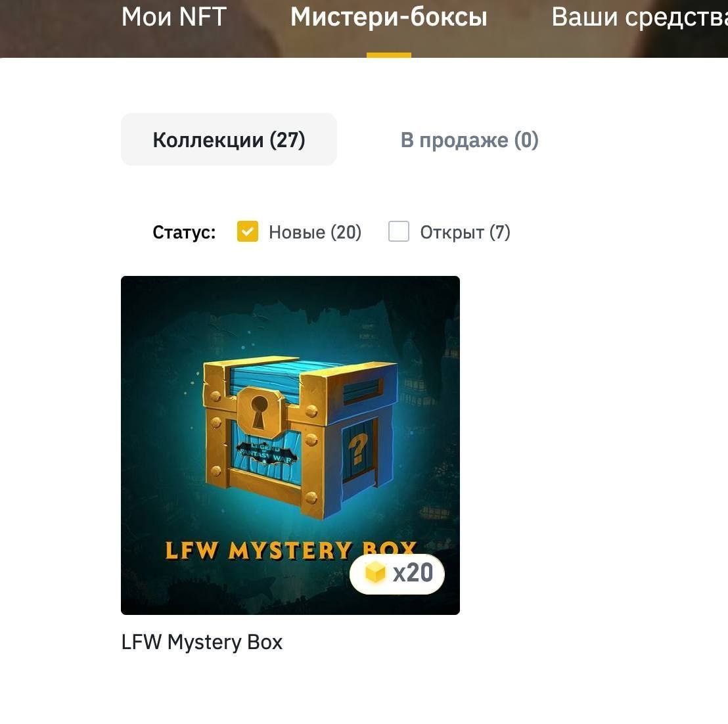This screenshot has height=724, width=728.
Task: Open the LFW Mystery Box title link
Action: click(202, 643)
